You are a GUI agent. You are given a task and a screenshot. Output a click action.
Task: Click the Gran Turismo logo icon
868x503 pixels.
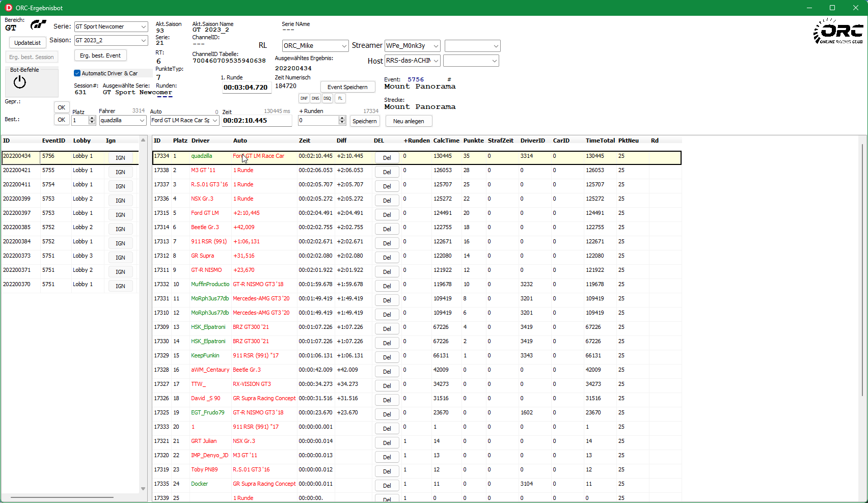[x=38, y=24]
